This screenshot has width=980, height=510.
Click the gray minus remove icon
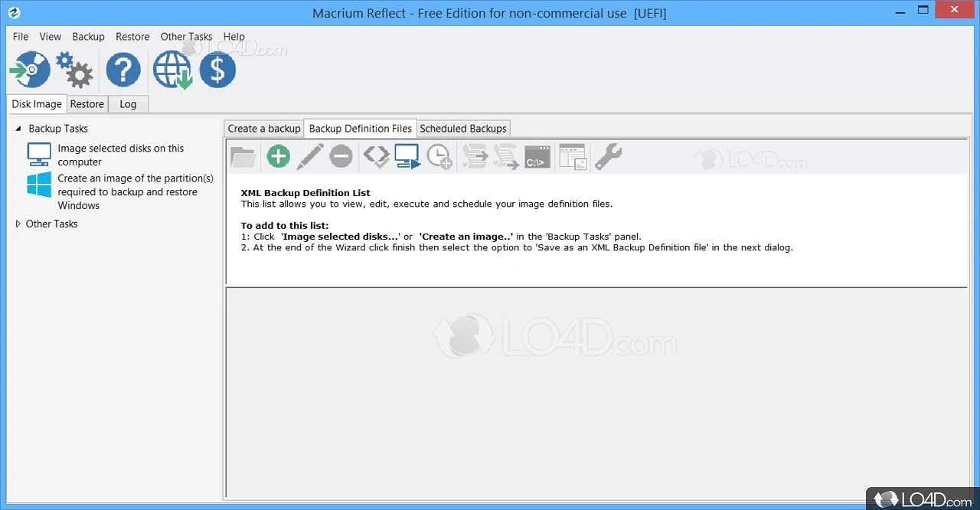[341, 157]
